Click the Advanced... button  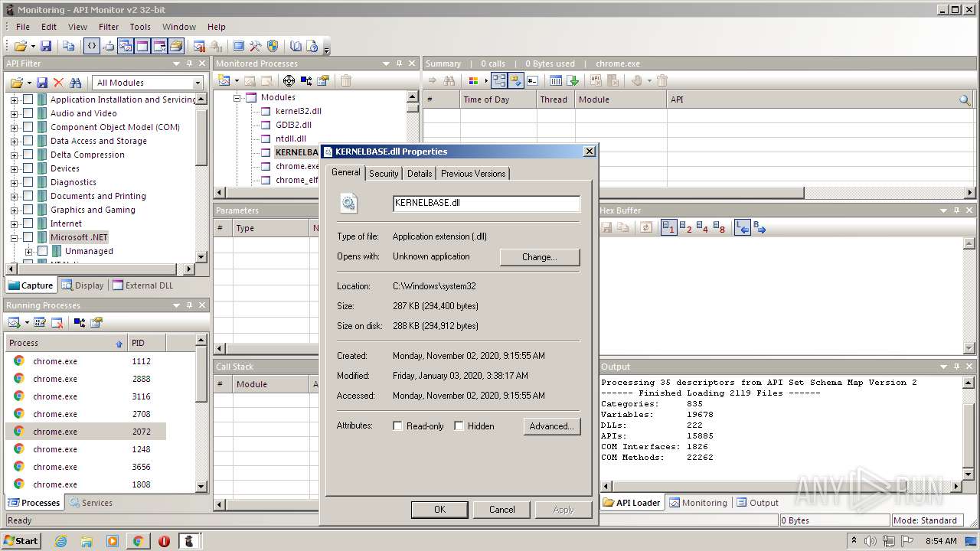click(552, 426)
